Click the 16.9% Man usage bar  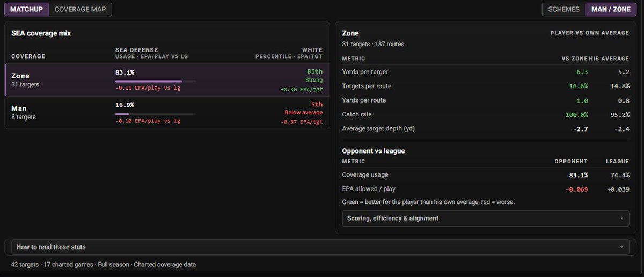pos(155,114)
